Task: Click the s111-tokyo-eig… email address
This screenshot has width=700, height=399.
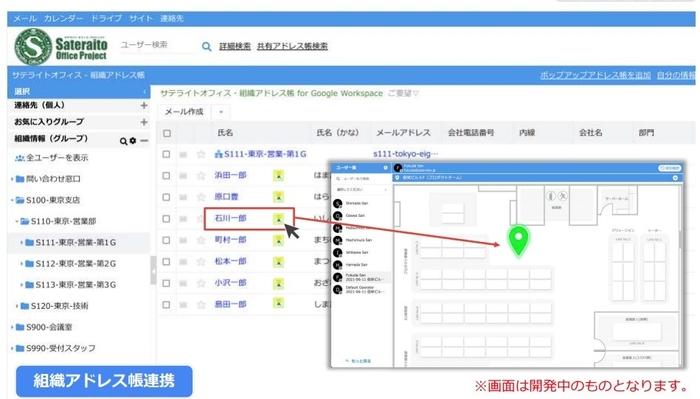Action: pos(405,154)
